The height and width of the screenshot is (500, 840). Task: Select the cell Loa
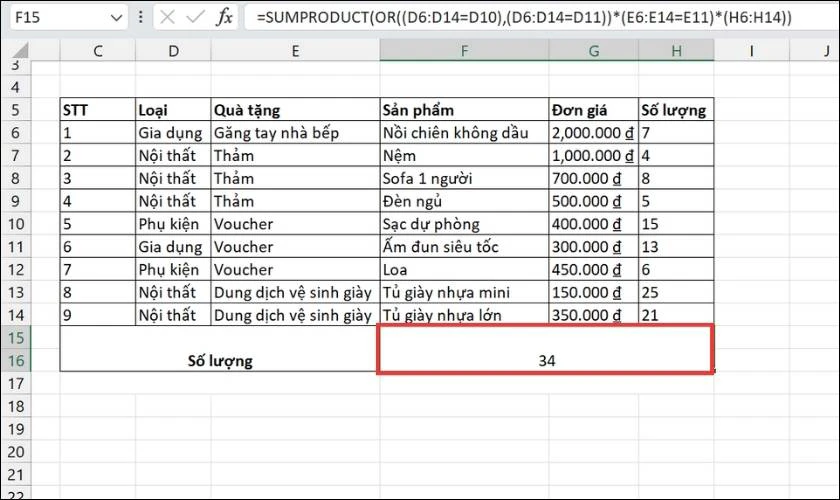click(464, 270)
